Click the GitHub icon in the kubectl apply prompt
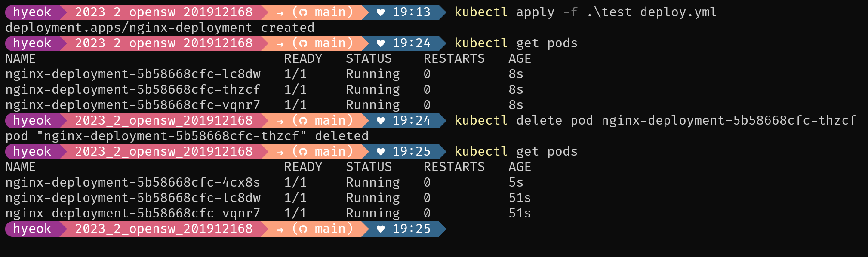 (x=304, y=12)
